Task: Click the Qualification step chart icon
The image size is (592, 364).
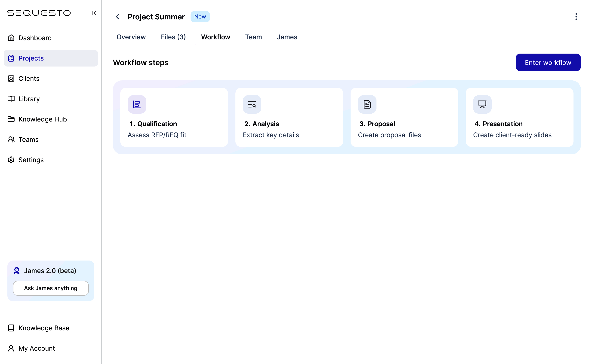Action: click(x=137, y=104)
